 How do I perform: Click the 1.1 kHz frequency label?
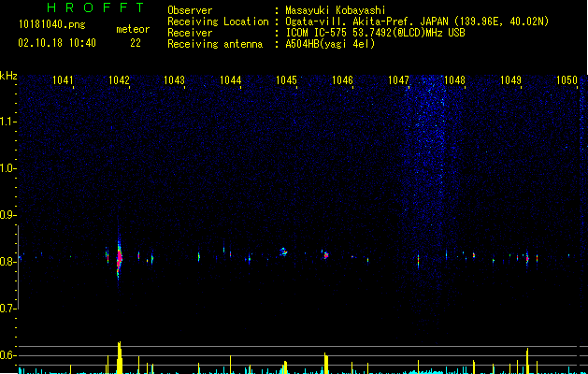click(8, 122)
